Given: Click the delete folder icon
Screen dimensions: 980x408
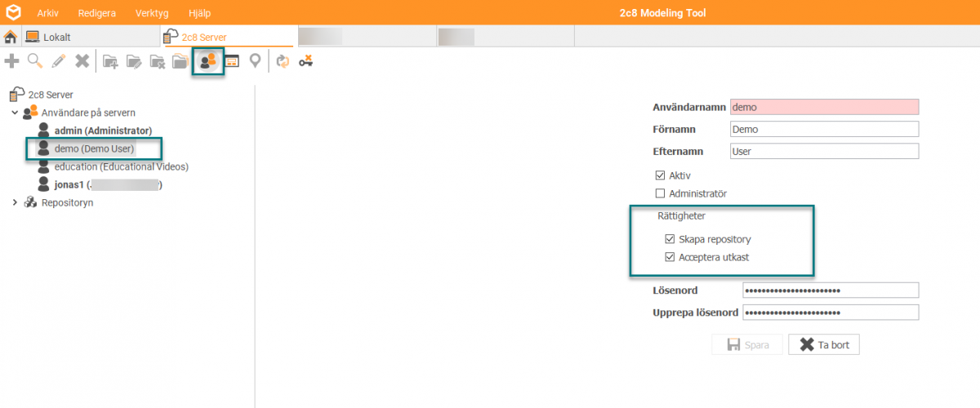Looking at the screenshot, I should coord(157,60).
